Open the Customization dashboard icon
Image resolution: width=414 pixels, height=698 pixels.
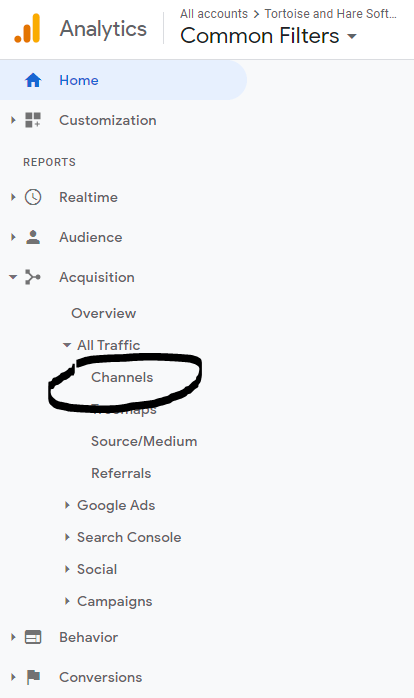[33, 120]
